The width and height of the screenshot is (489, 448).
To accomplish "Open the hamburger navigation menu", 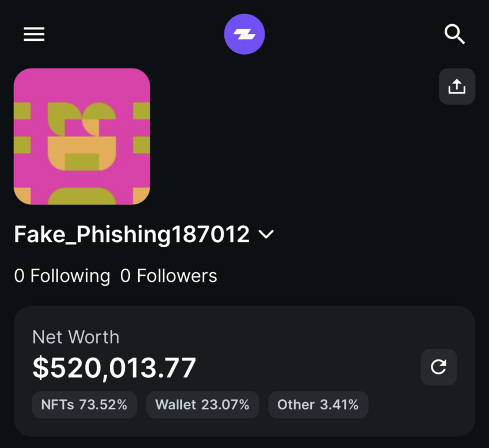I will click(x=34, y=35).
